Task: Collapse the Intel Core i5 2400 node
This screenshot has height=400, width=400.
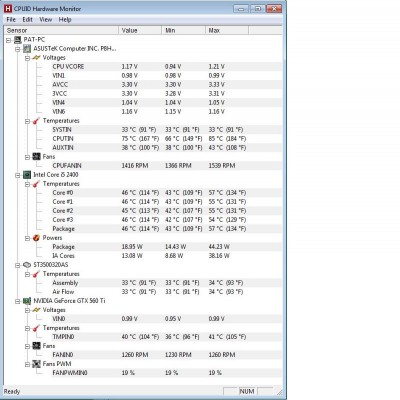Action: coord(18,175)
